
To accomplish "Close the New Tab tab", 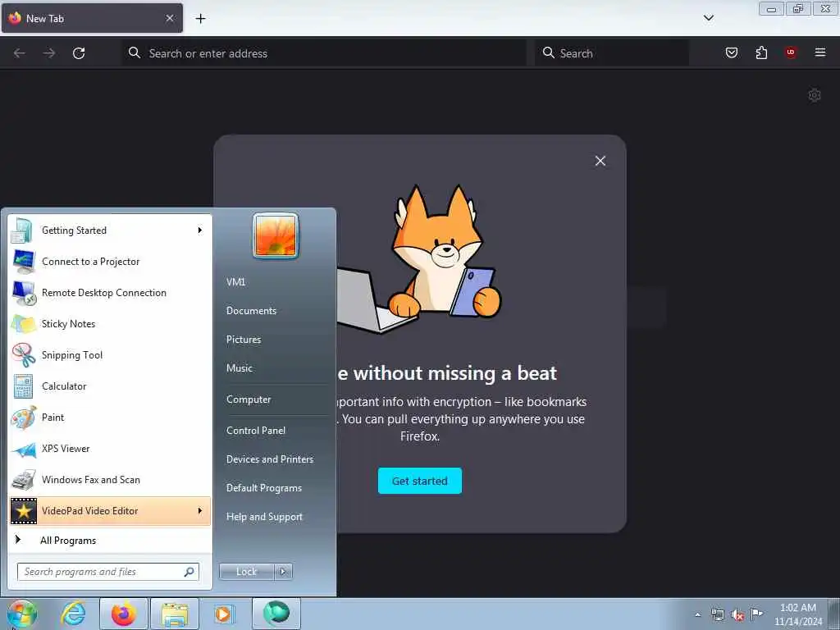I will pos(169,18).
